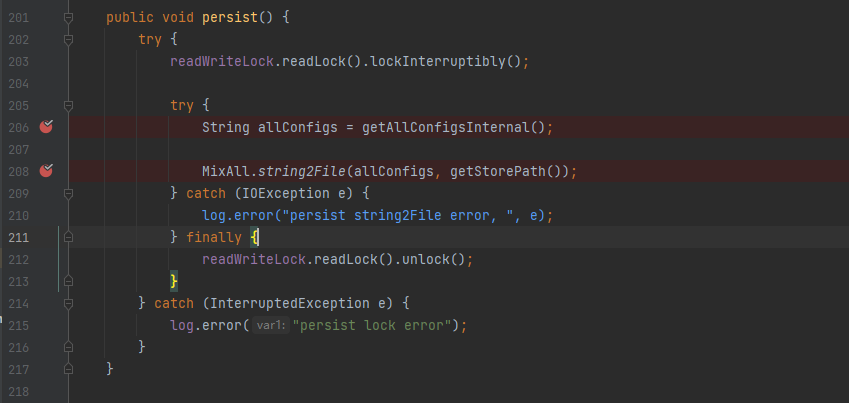
Task: Collapse the persist() method fold on line 201
Action: click(68, 18)
